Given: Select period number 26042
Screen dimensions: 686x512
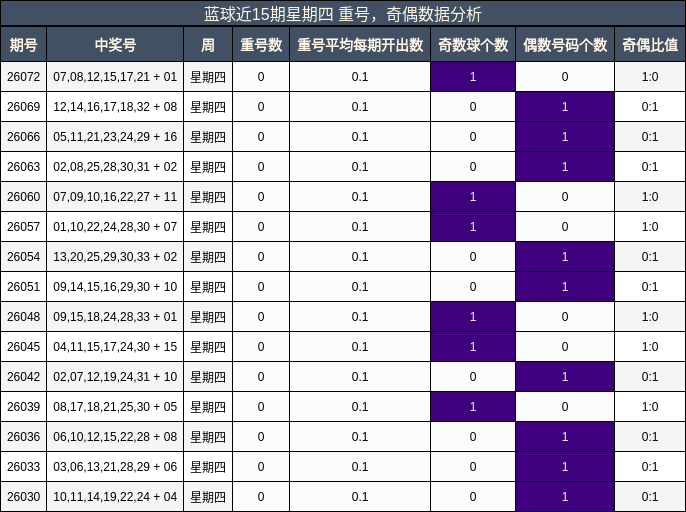Looking at the screenshot, I should (23, 377).
